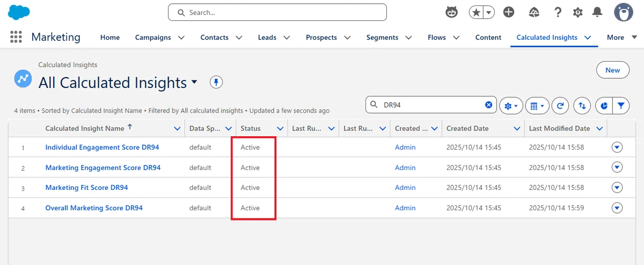Click the Calculated Insights object icon
The height and width of the screenshot is (265, 644).
(23, 79)
